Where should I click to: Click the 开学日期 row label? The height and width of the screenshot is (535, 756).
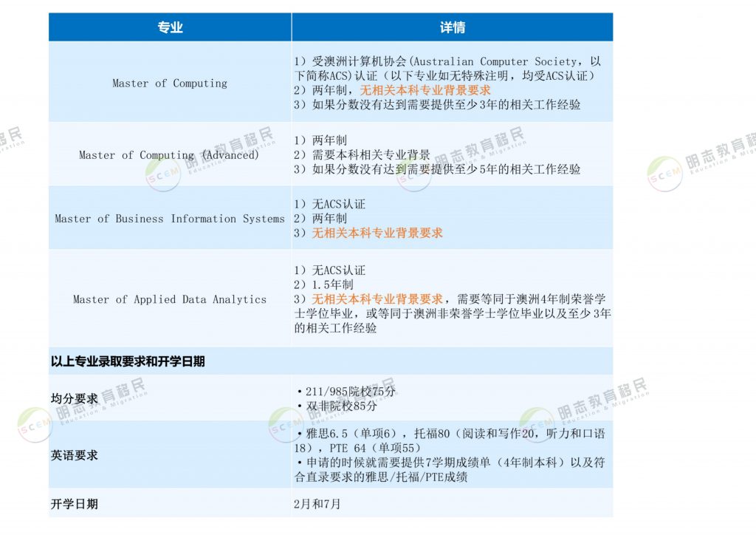tap(75, 504)
